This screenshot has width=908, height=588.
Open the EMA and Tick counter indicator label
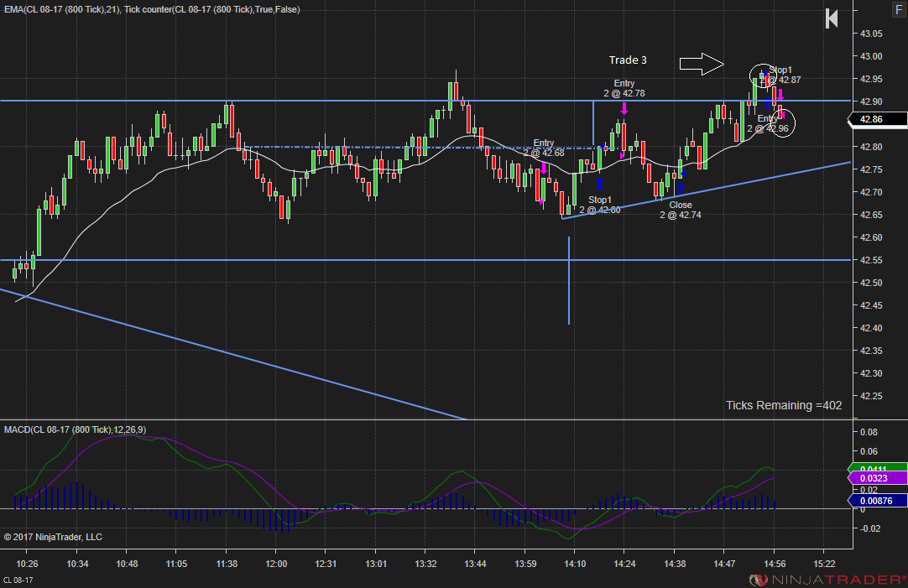[x=152, y=9]
